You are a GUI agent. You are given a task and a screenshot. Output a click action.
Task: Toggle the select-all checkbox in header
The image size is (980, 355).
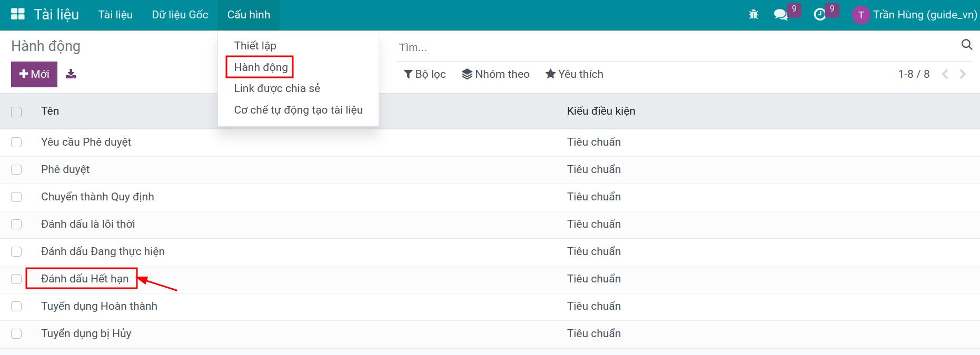pos(16,111)
